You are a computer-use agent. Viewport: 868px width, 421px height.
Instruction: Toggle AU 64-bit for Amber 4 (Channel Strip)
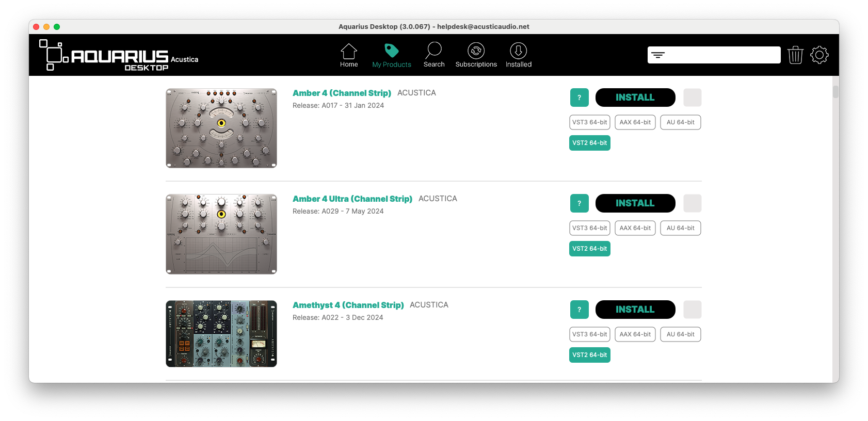(x=681, y=122)
